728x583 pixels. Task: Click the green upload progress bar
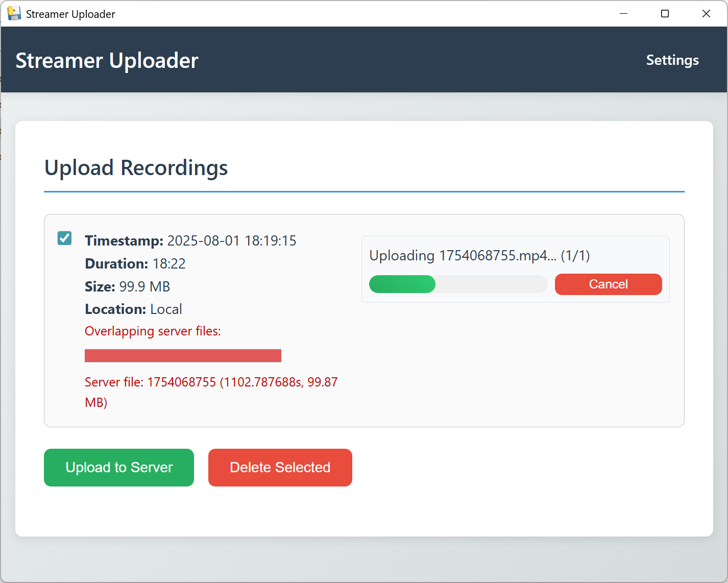click(x=402, y=284)
